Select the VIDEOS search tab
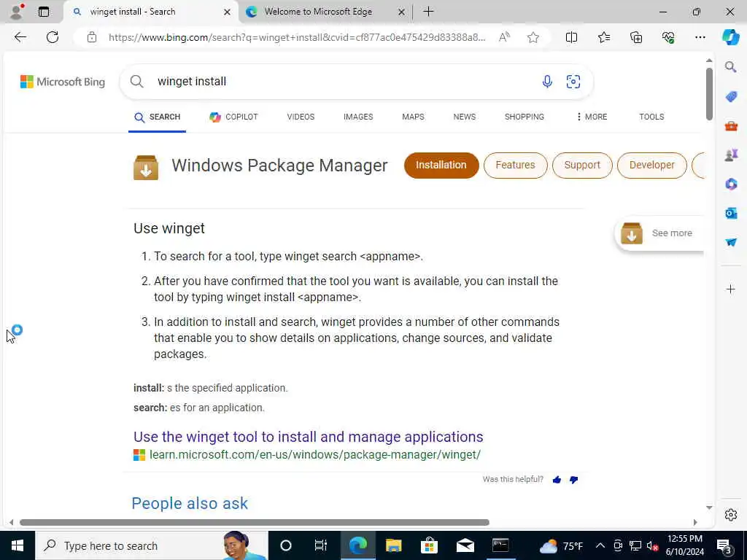This screenshot has height=560, width=747. pyautogui.click(x=301, y=117)
